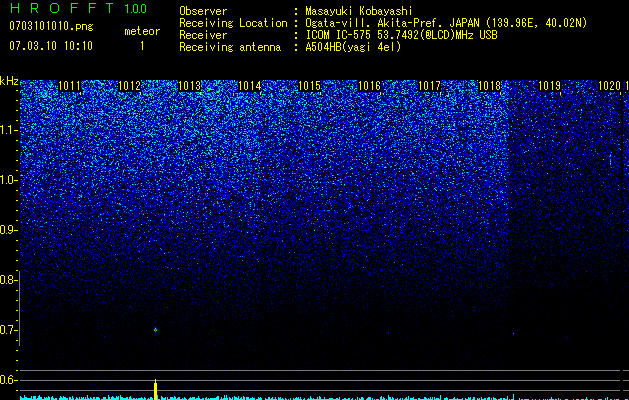Click the 1011 time marker
The image size is (629, 400).
tap(69, 86)
